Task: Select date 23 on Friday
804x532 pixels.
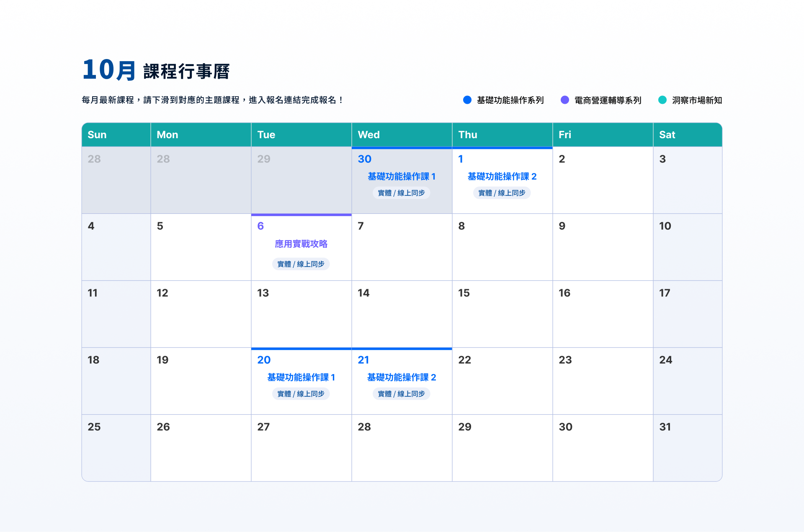Action: pyautogui.click(x=565, y=360)
